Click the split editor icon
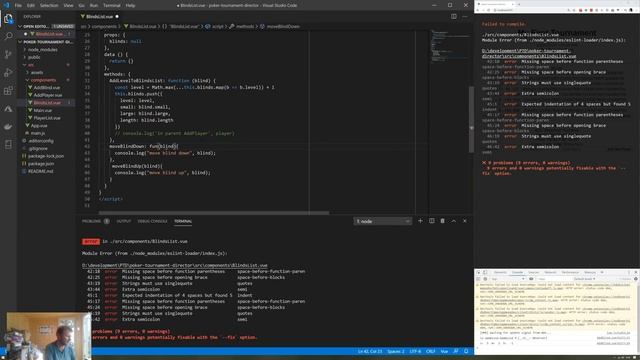This screenshot has width=640, height=360. tap(454, 16)
